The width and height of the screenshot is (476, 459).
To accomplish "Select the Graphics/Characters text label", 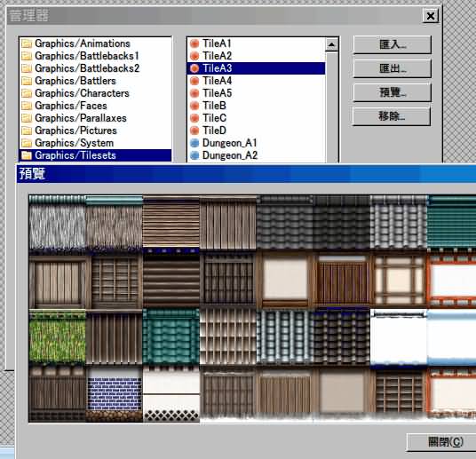I will [x=82, y=93].
